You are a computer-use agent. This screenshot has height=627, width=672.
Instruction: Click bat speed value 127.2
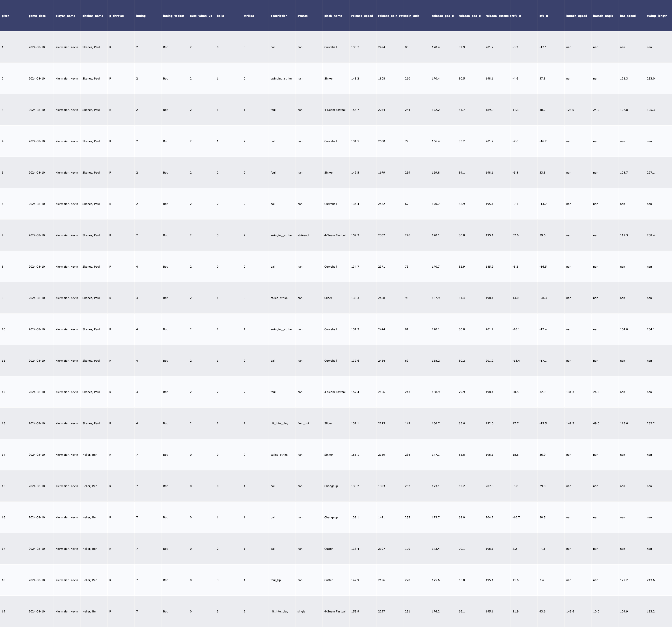click(624, 580)
